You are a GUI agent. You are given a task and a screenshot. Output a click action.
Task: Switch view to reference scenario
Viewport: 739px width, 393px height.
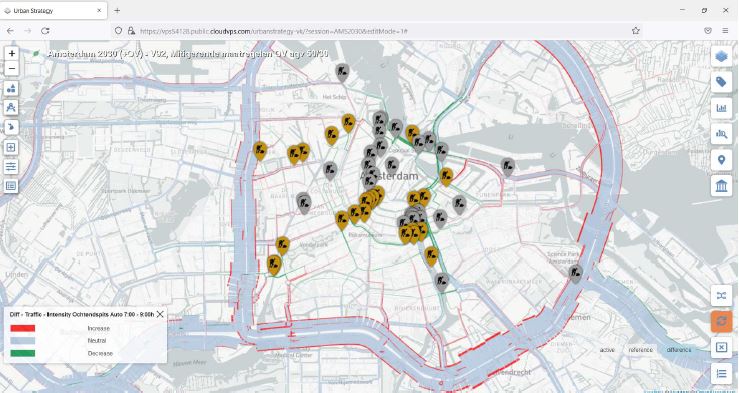pyautogui.click(x=640, y=350)
